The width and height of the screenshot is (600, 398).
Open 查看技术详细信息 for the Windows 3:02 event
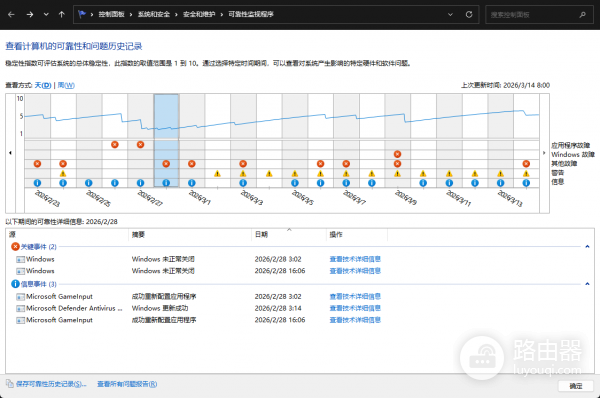click(x=355, y=259)
